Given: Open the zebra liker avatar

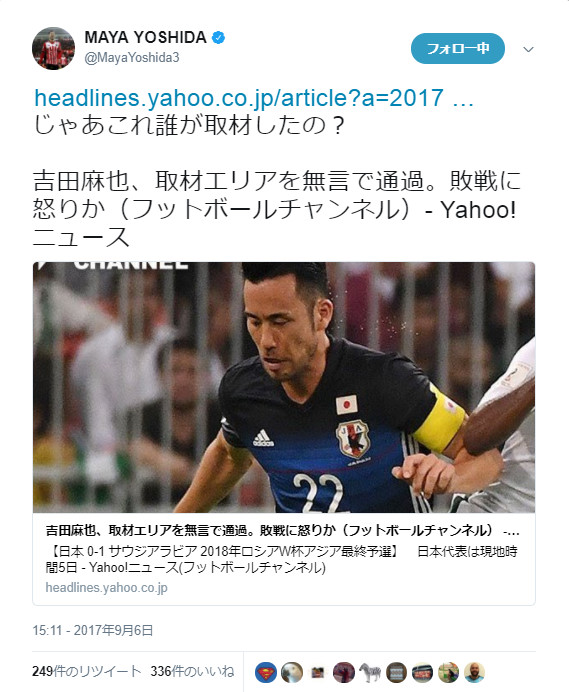Looking at the screenshot, I should pos(370,673).
